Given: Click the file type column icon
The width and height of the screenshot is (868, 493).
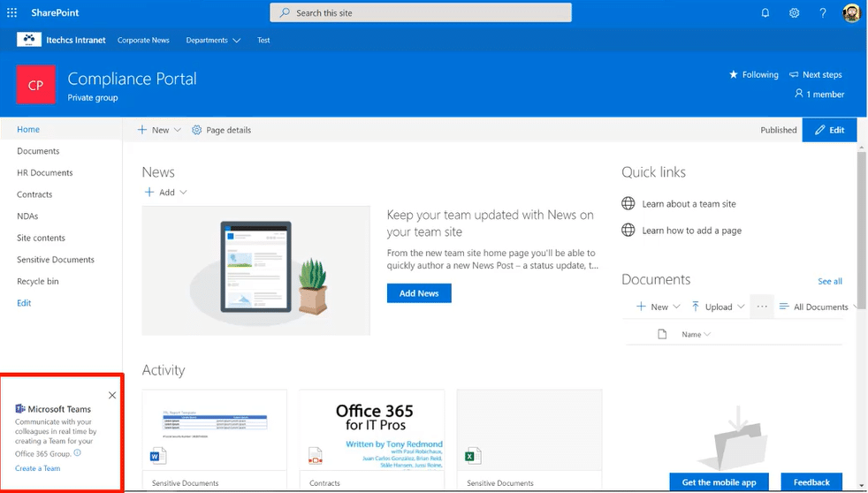Looking at the screenshot, I should (x=662, y=334).
